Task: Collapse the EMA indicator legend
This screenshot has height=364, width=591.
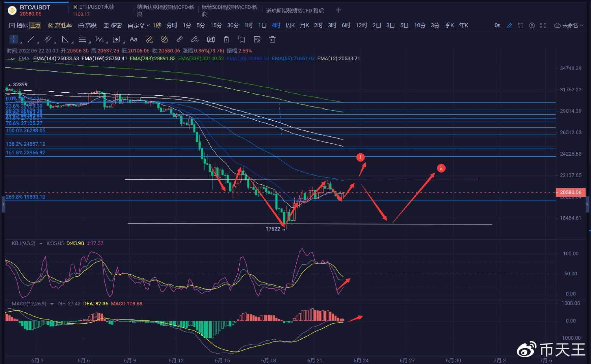Action: [13, 58]
